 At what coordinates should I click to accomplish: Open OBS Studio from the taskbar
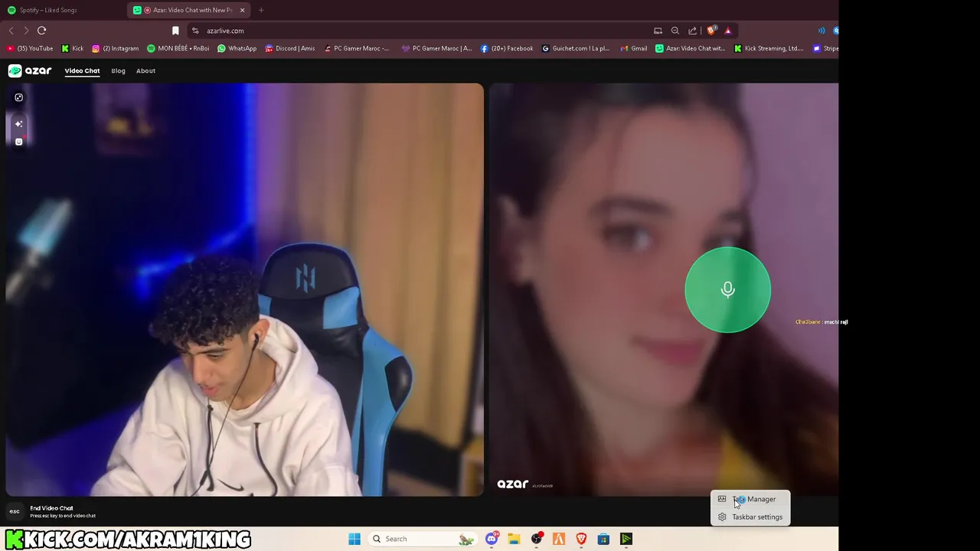click(x=537, y=539)
